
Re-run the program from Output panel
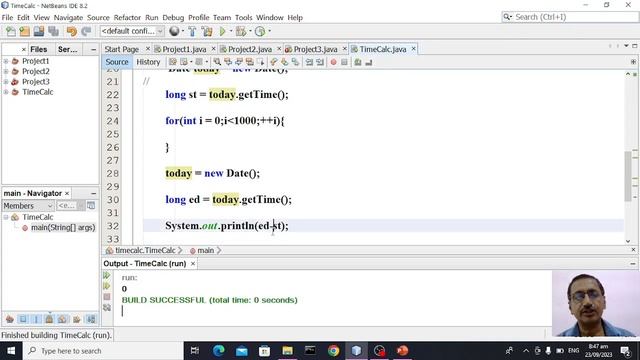(107, 276)
